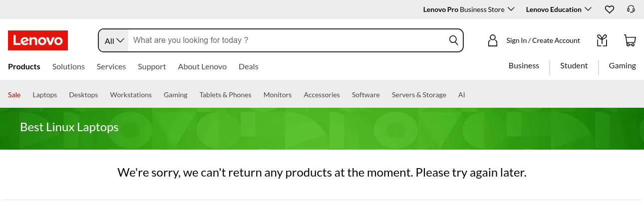Click Sign In / Create Account link
Viewport: 644px width, 211px height.
coord(543,40)
